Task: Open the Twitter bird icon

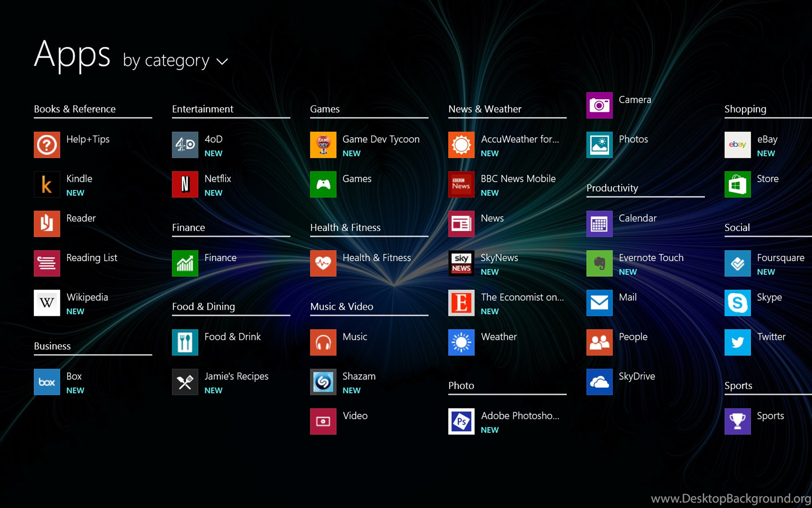Action: [738, 342]
